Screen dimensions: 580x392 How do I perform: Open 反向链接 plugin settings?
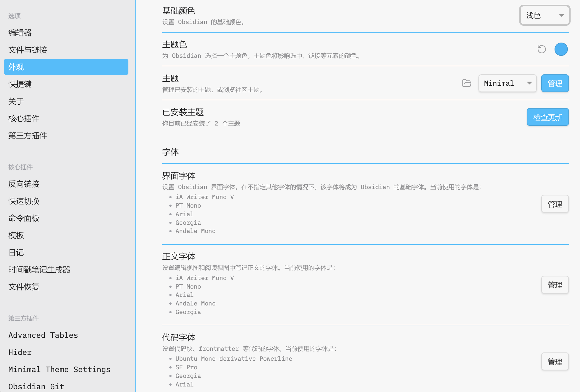[24, 184]
